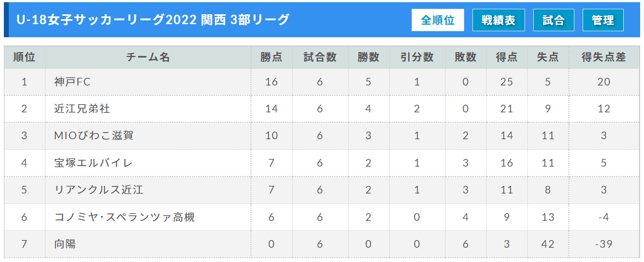Click リアンクルス近江 team name

[x=93, y=190]
